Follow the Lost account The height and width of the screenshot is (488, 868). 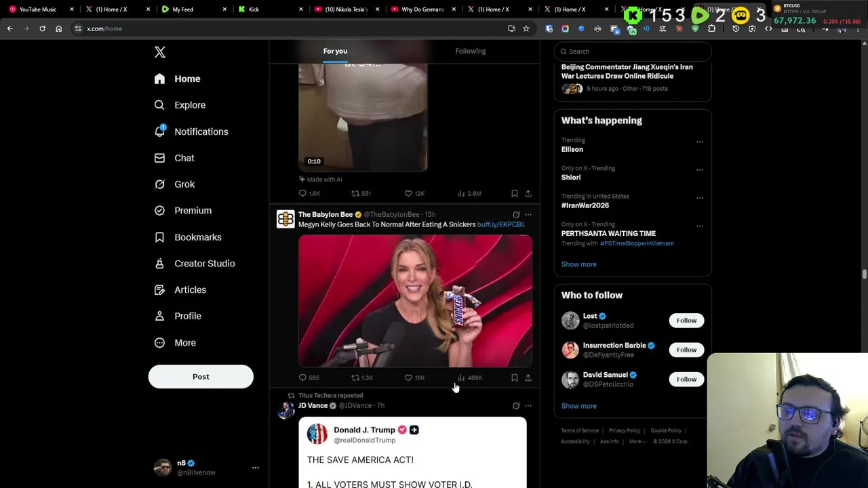pyautogui.click(x=686, y=321)
